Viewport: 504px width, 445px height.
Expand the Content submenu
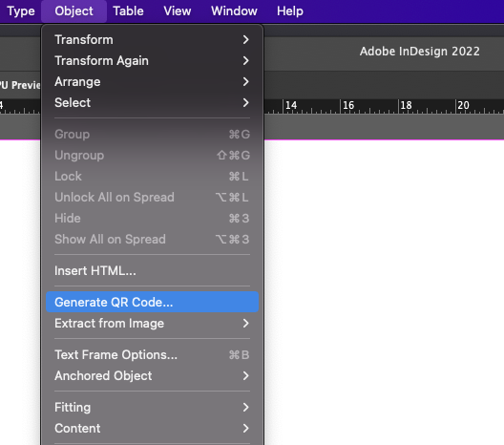(x=152, y=428)
